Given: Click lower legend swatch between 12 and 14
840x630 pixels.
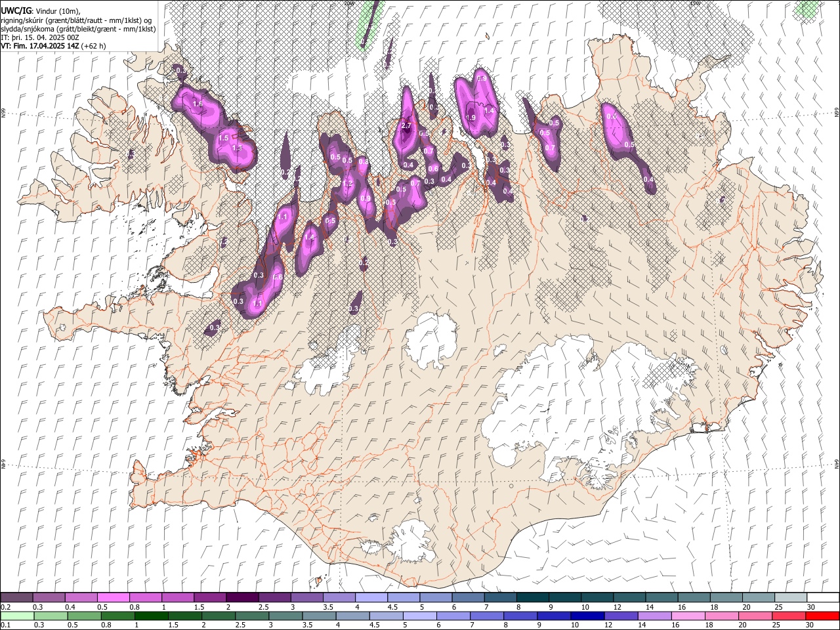Looking at the screenshot, I should click(x=623, y=616).
